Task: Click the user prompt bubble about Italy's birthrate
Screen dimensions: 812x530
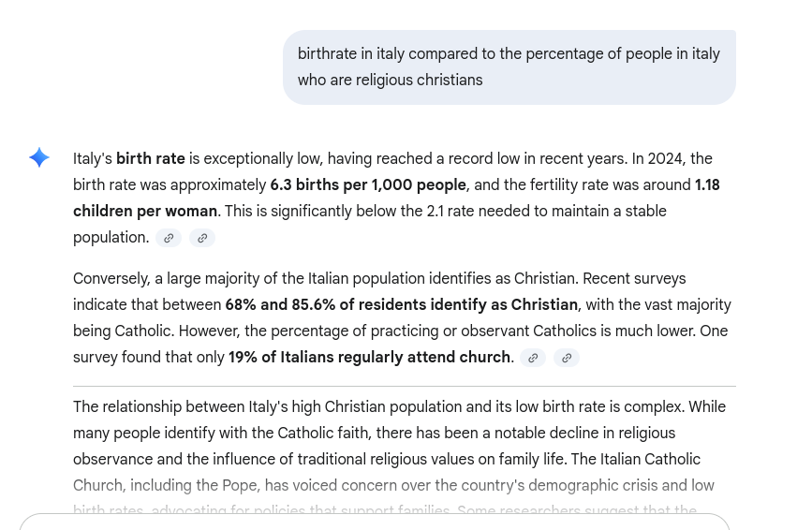Action: click(509, 67)
